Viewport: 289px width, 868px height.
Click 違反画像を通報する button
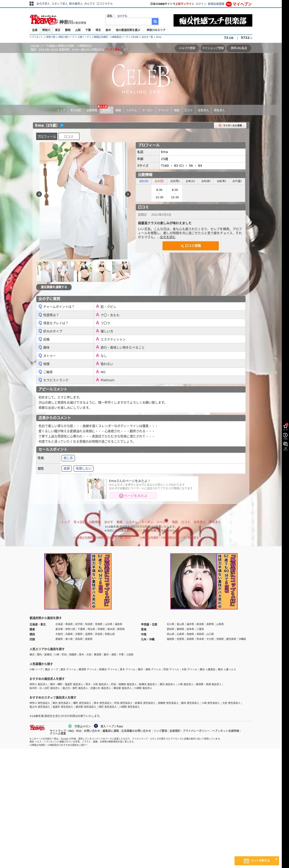point(54,287)
